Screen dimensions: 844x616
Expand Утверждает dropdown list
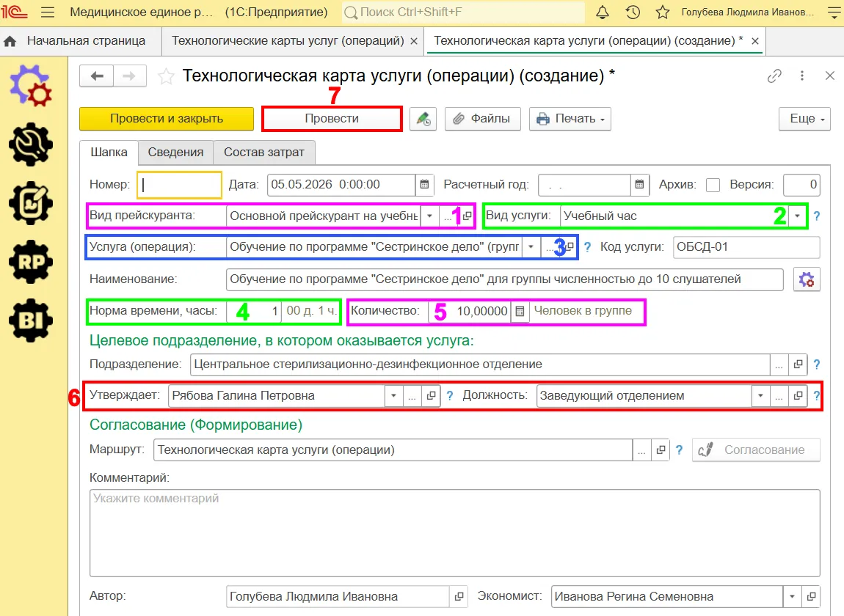click(x=393, y=395)
